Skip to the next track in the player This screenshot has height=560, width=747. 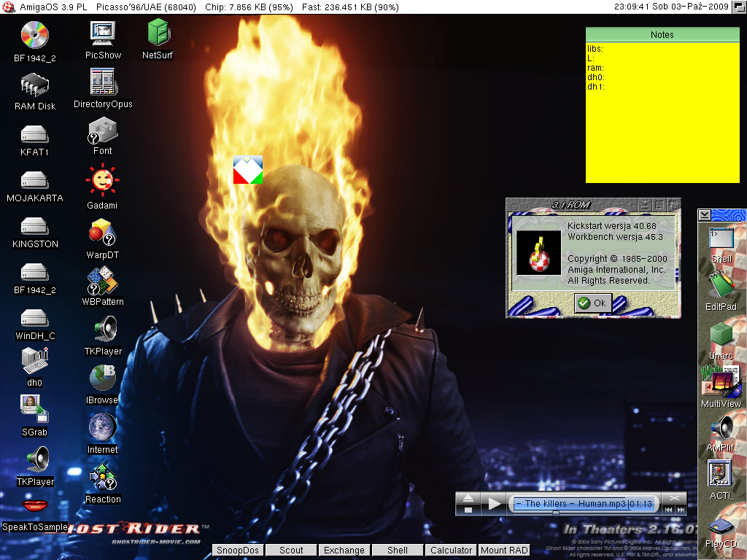[x=681, y=510]
